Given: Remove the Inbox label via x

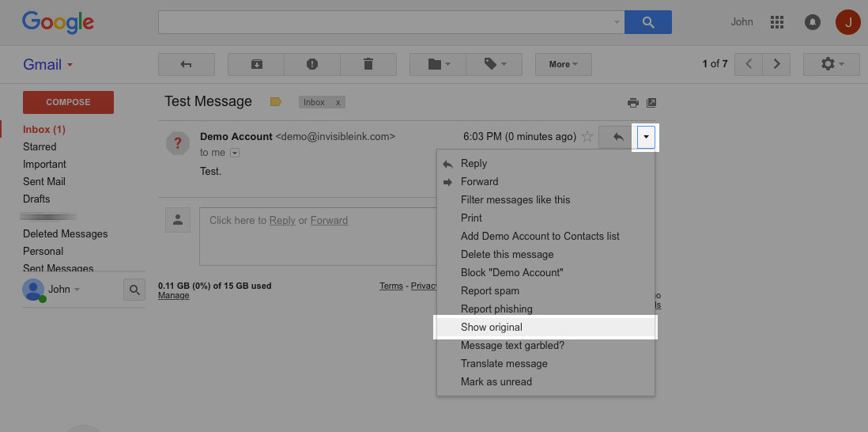Looking at the screenshot, I should [x=338, y=103].
